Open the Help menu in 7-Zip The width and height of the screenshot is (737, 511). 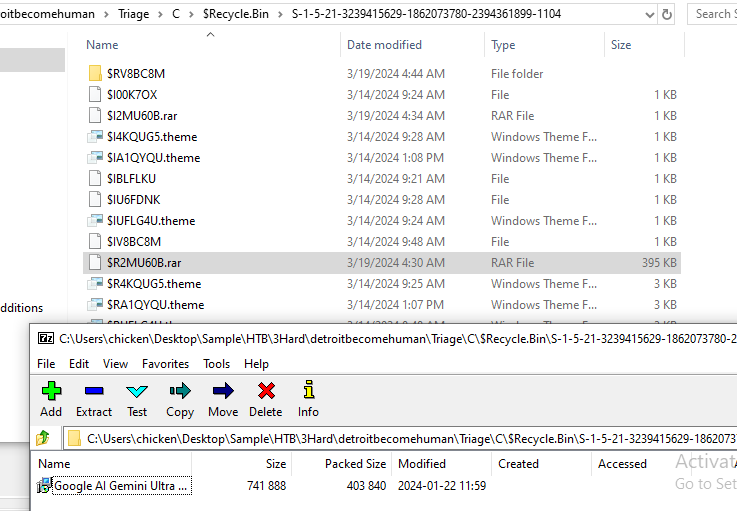click(256, 364)
